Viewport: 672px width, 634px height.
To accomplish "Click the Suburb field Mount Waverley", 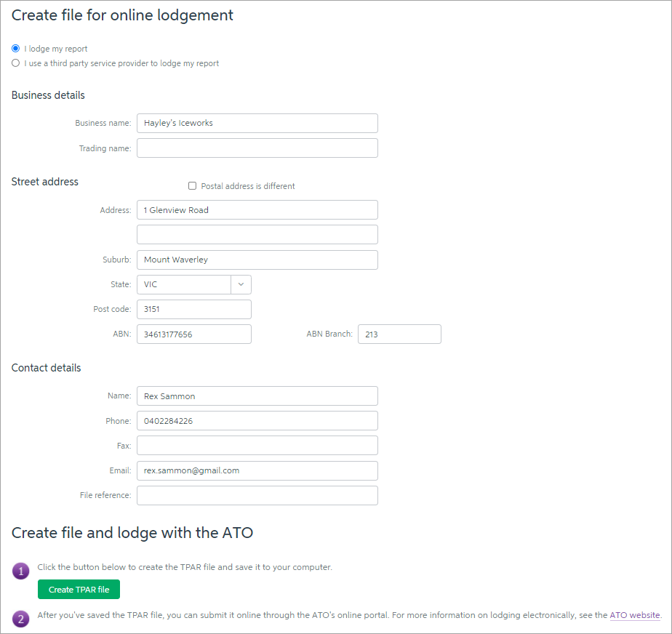I will pyautogui.click(x=257, y=260).
